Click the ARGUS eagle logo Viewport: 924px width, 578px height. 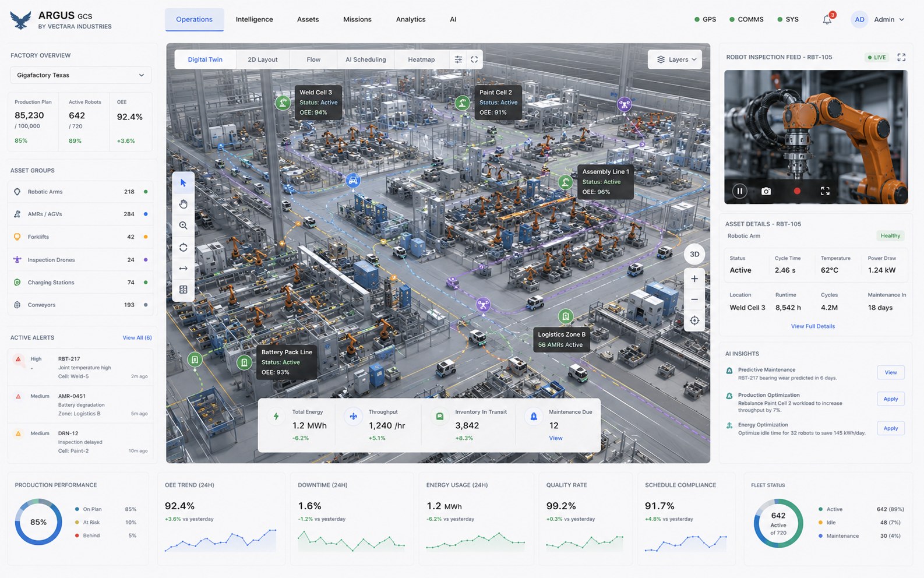click(20, 20)
